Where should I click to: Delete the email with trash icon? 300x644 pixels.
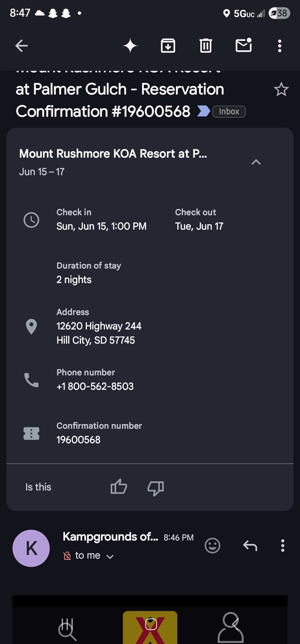point(206,46)
